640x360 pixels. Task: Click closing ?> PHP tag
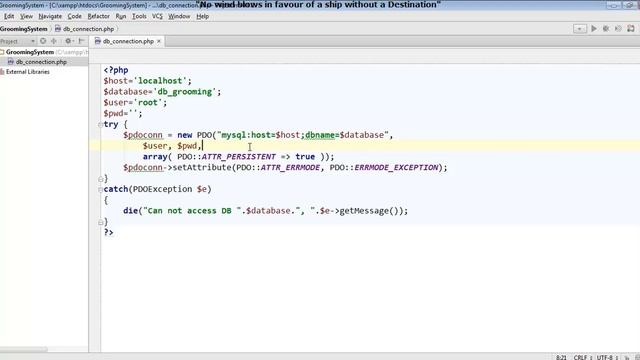click(x=109, y=233)
